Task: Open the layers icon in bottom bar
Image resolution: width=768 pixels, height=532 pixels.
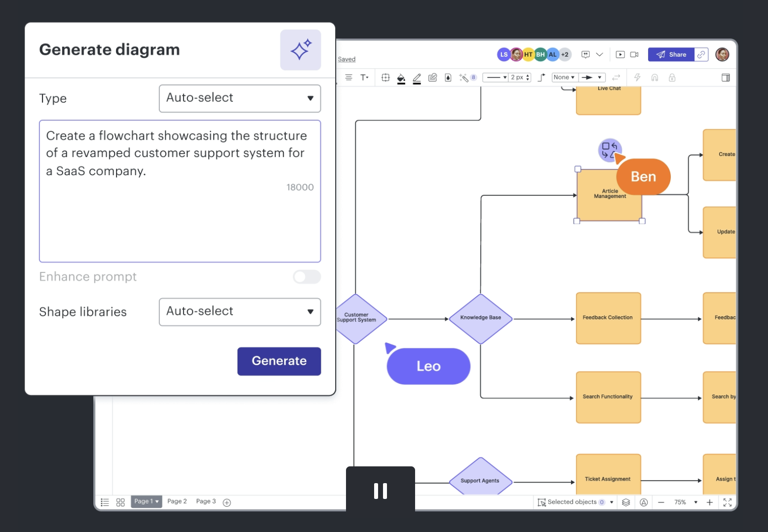Action: click(x=626, y=502)
